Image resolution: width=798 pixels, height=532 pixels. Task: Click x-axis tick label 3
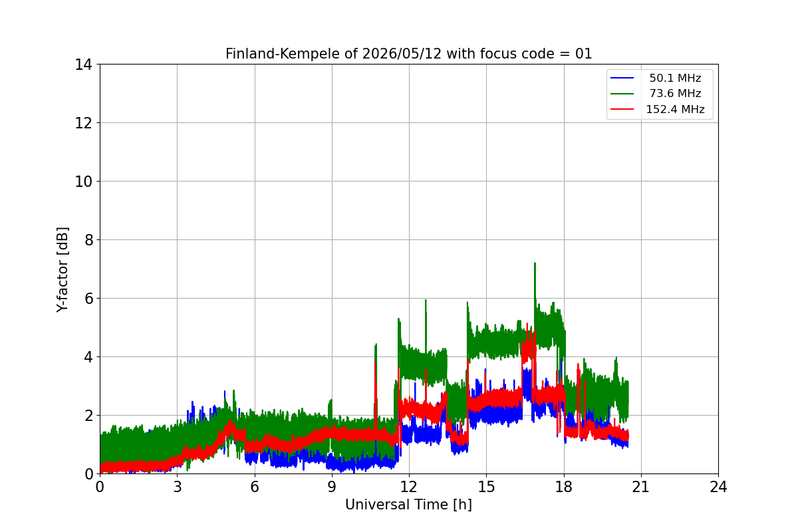[x=177, y=486]
